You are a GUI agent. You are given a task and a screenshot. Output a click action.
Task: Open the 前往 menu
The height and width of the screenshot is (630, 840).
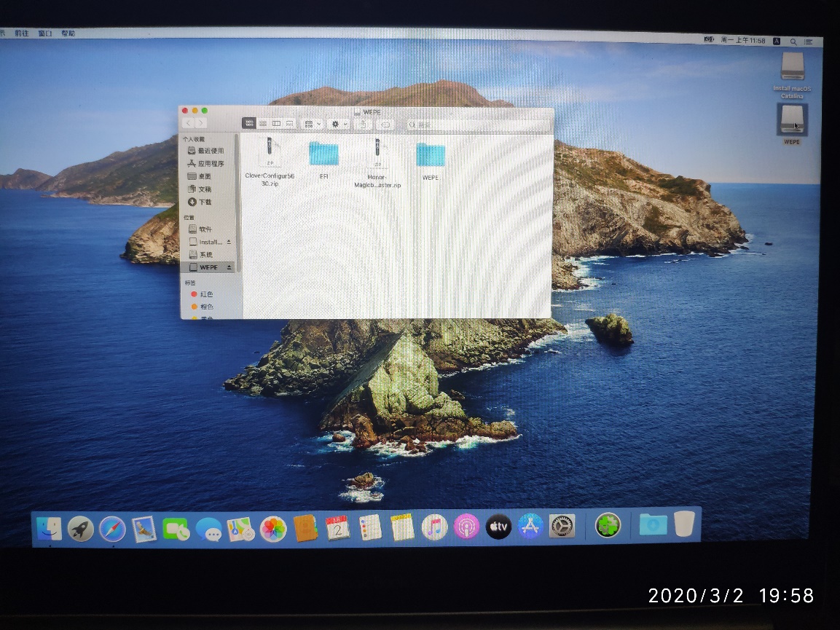tap(21, 34)
